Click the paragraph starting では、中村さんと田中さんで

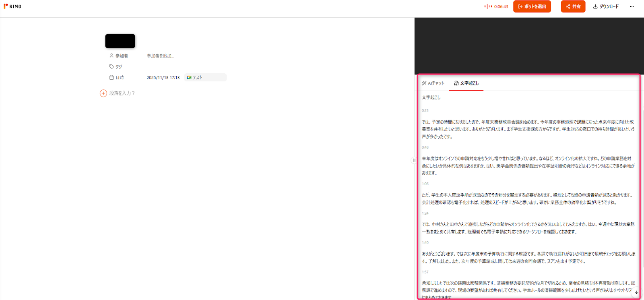[528, 228]
